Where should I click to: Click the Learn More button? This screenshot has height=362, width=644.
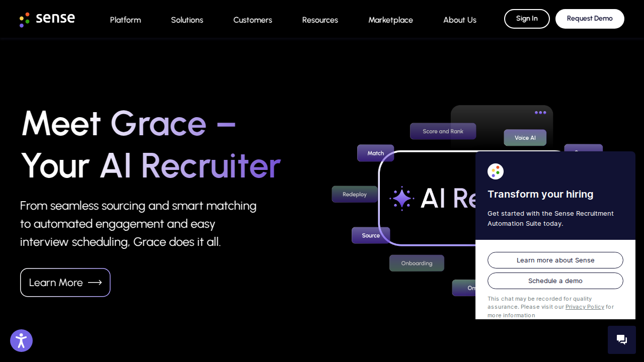click(65, 283)
